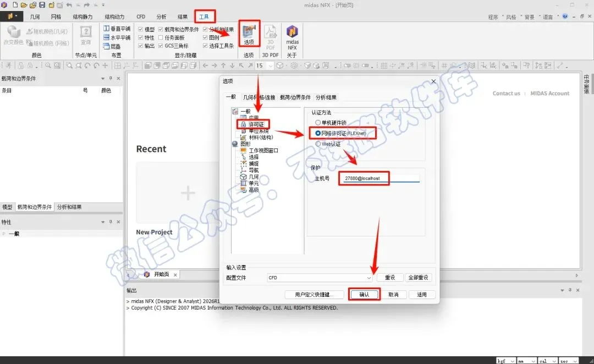Screen dimensions: 594x364
Task: Open the kgf force unit dropdown
Action: click(513, 361)
